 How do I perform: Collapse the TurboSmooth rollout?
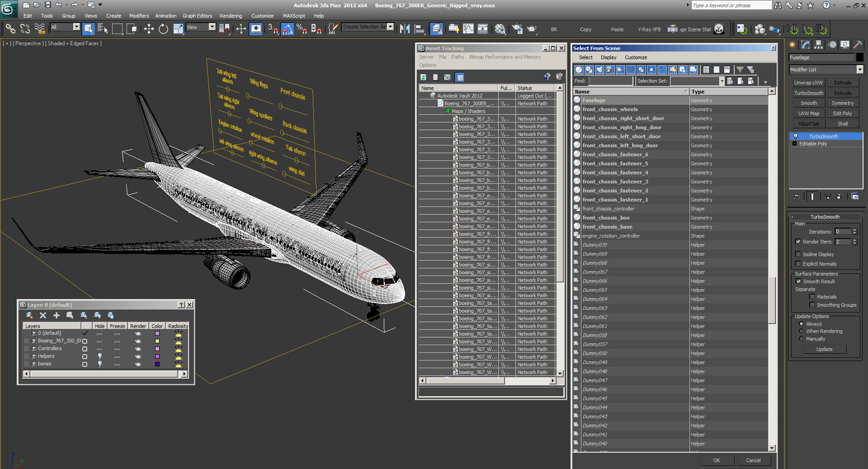click(x=826, y=217)
